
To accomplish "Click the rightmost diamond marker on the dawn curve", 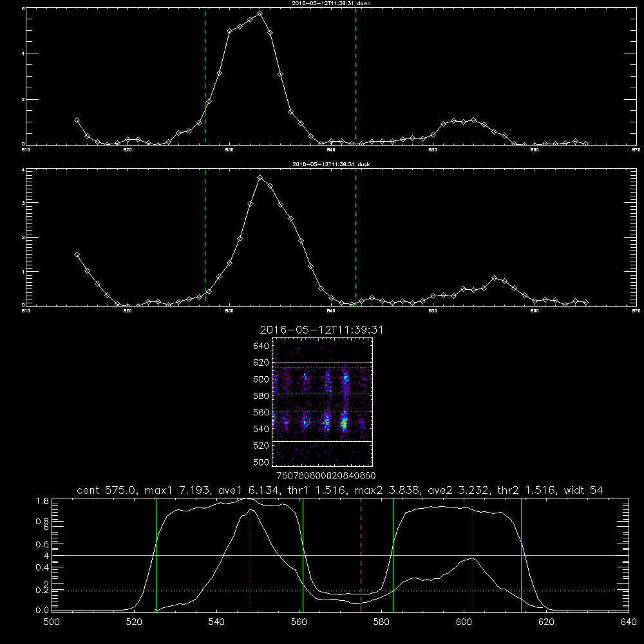I will point(585,144).
